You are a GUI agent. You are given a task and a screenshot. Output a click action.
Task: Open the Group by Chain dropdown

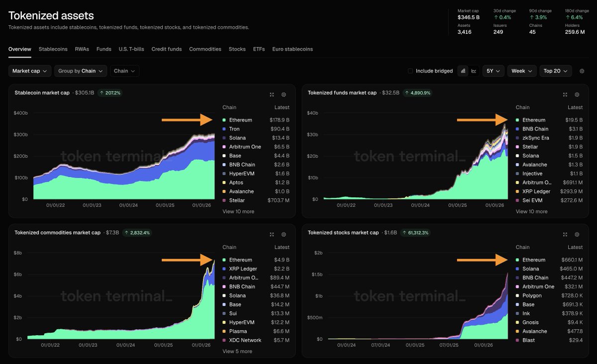(x=81, y=71)
